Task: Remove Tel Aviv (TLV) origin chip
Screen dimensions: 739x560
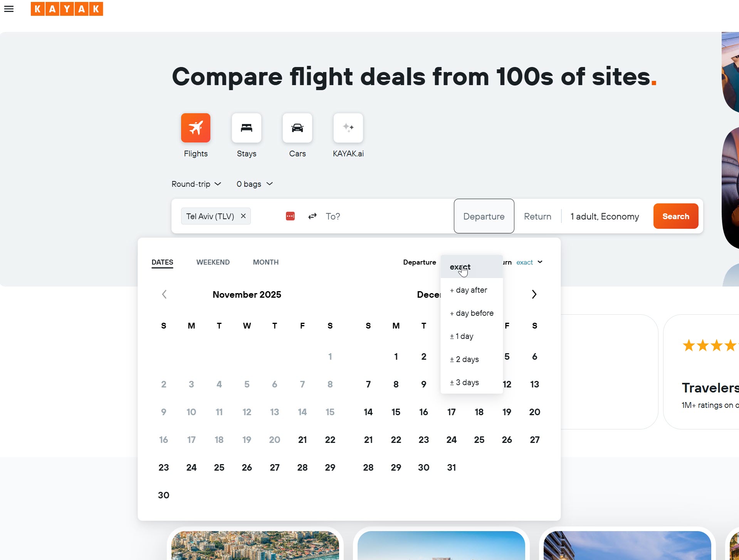Action: tap(243, 216)
